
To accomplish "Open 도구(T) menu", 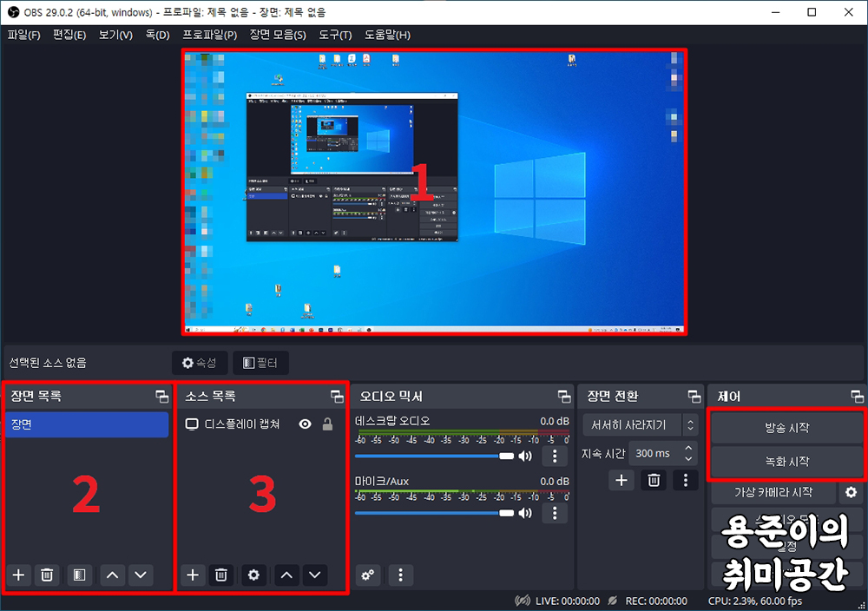I will point(335,35).
